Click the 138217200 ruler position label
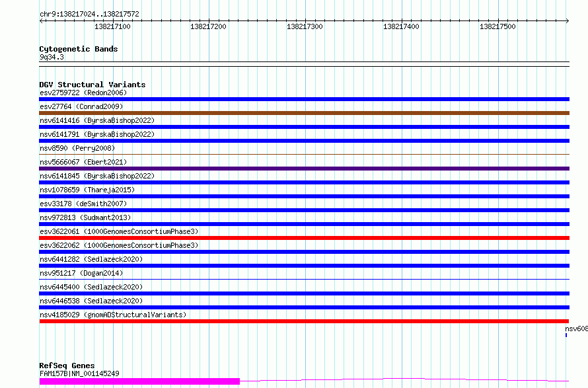The height and width of the screenshot is (388, 588). 209,26
